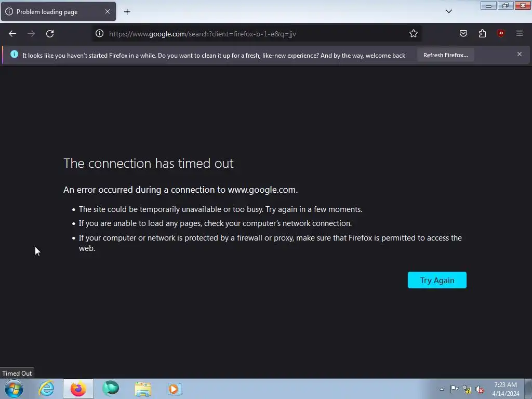Minimize the Firefox window
Viewport: 532px width, 399px height.
tap(488, 5)
